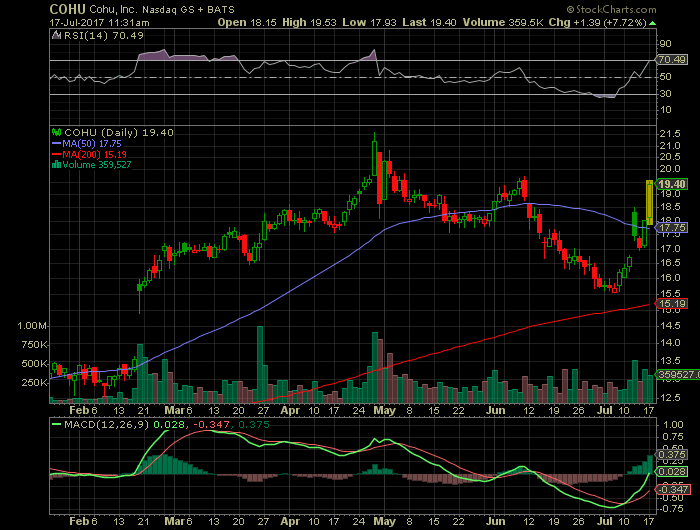
Task: Click the 359527 volume tag on the right axis
Action: pos(679,374)
